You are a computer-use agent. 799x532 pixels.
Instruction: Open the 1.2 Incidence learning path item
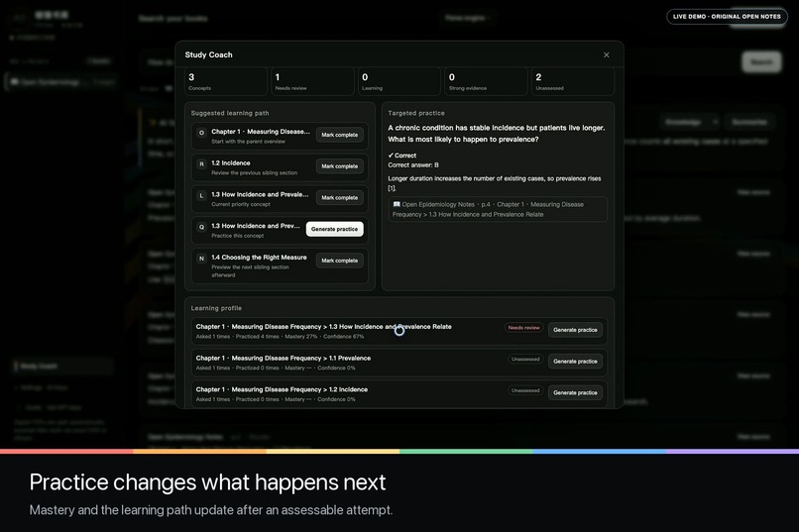pos(280,167)
